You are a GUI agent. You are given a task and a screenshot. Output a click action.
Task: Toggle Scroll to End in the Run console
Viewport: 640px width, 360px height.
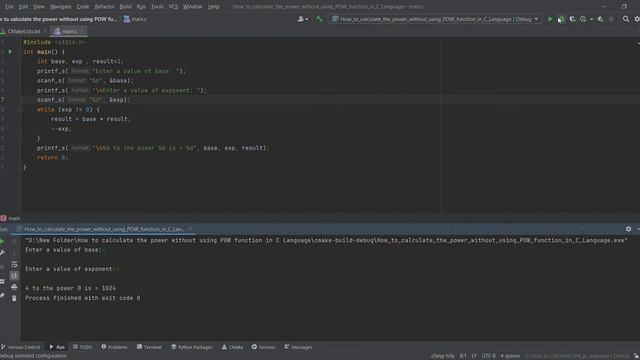(14, 276)
